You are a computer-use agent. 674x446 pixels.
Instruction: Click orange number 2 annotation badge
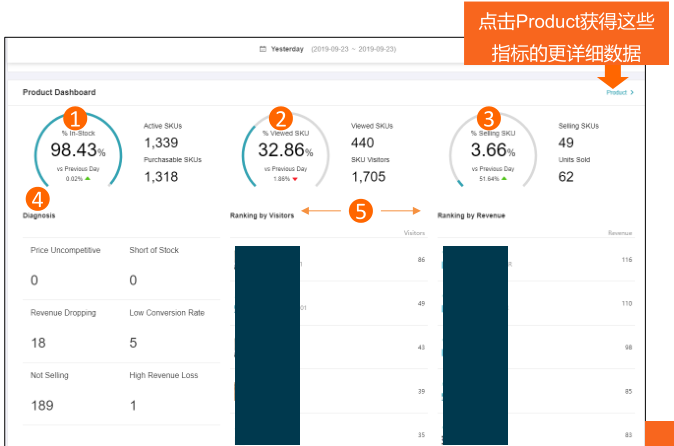[x=282, y=118]
